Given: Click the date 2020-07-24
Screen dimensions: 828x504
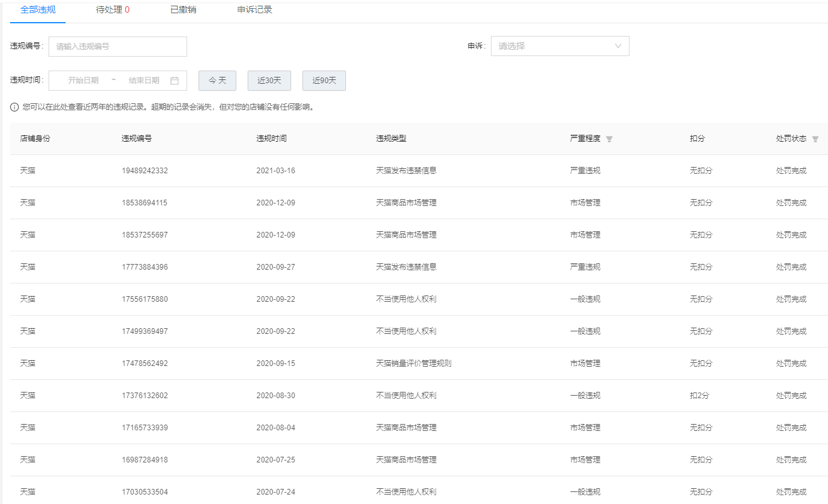Looking at the screenshot, I should point(276,492).
